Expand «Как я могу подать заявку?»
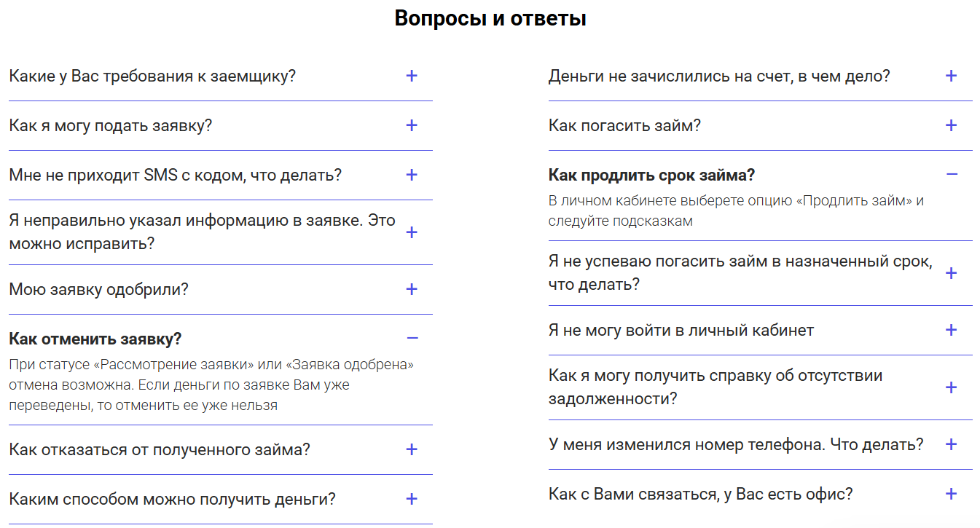980x528 pixels. (x=412, y=125)
